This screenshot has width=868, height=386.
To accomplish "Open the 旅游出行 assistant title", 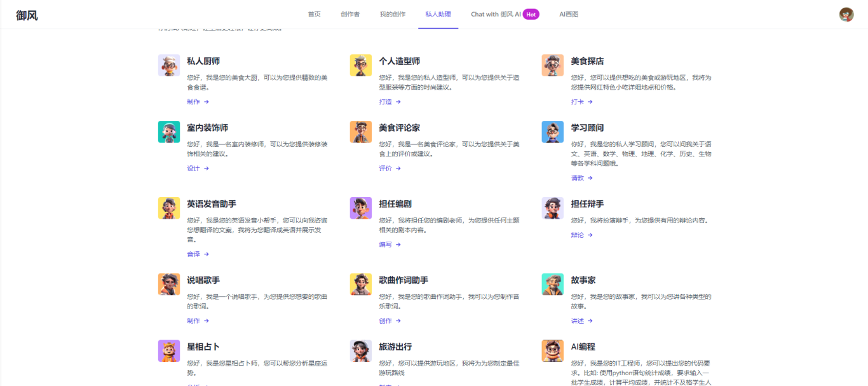I will coord(395,347).
